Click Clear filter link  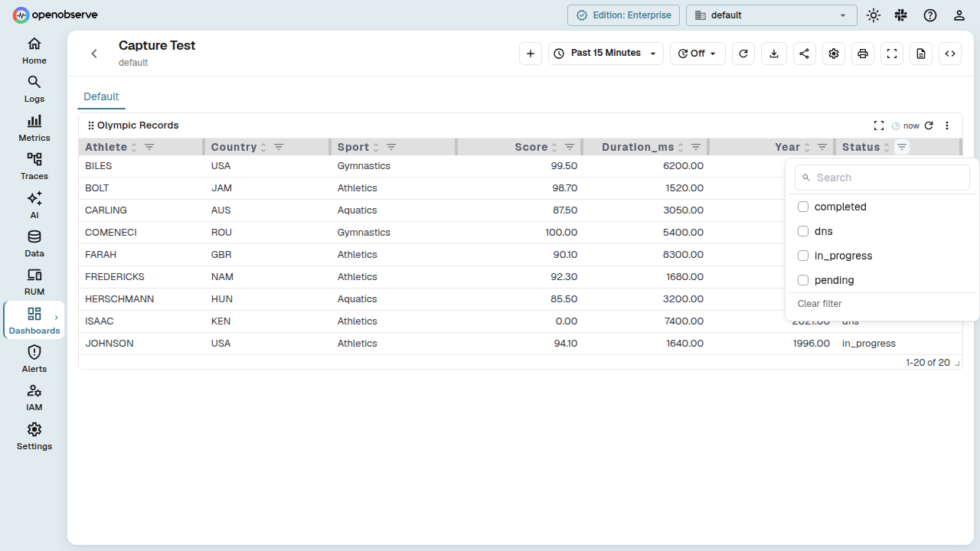pyautogui.click(x=820, y=304)
